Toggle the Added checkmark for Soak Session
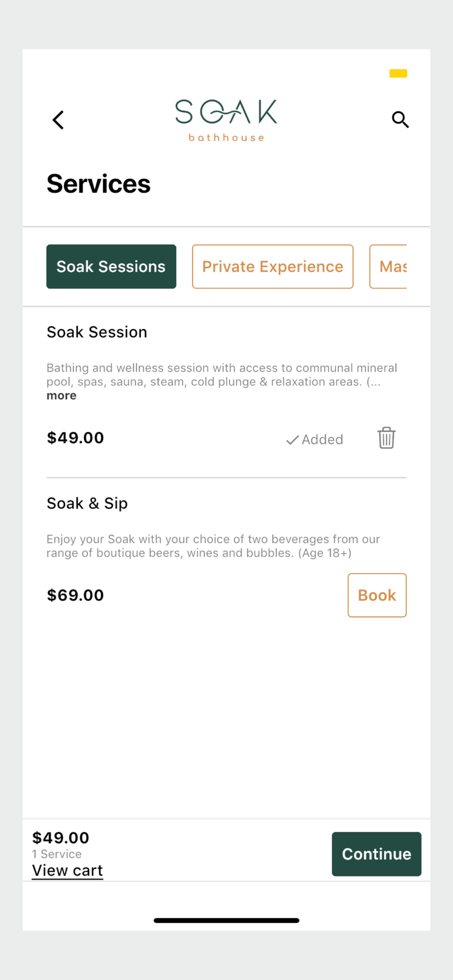 tap(315, 440)
